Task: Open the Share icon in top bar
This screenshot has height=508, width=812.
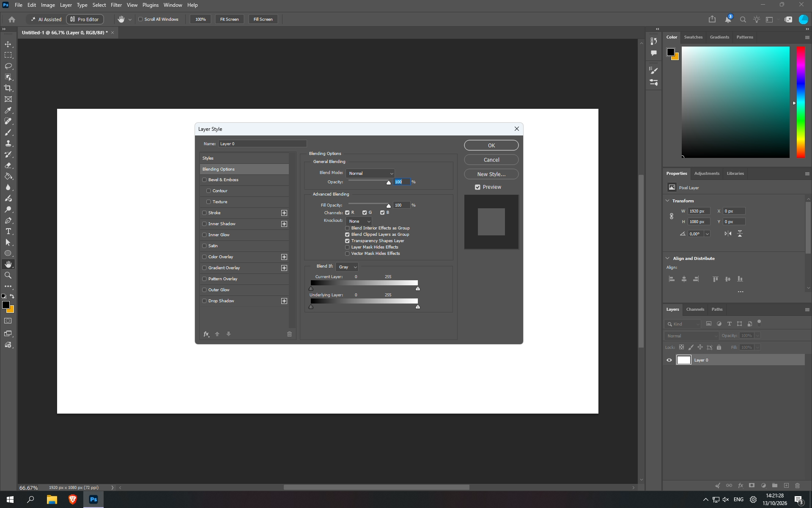Action: point(712,19)
